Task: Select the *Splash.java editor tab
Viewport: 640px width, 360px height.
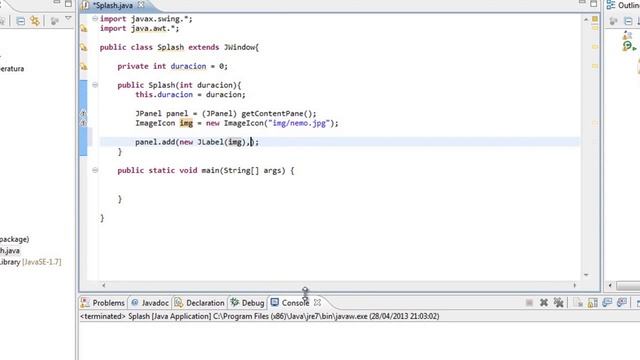Action: click(113, 5)
